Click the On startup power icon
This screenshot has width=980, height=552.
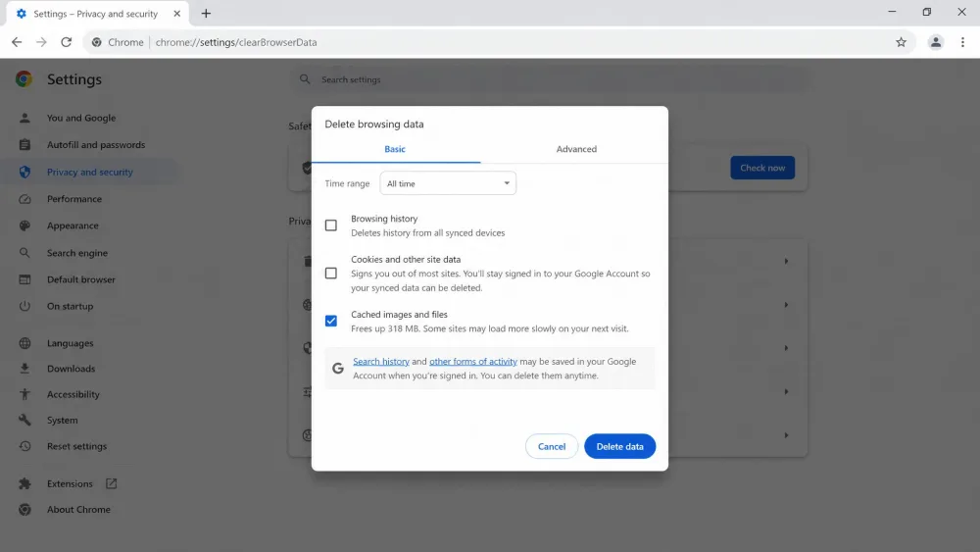24,306
